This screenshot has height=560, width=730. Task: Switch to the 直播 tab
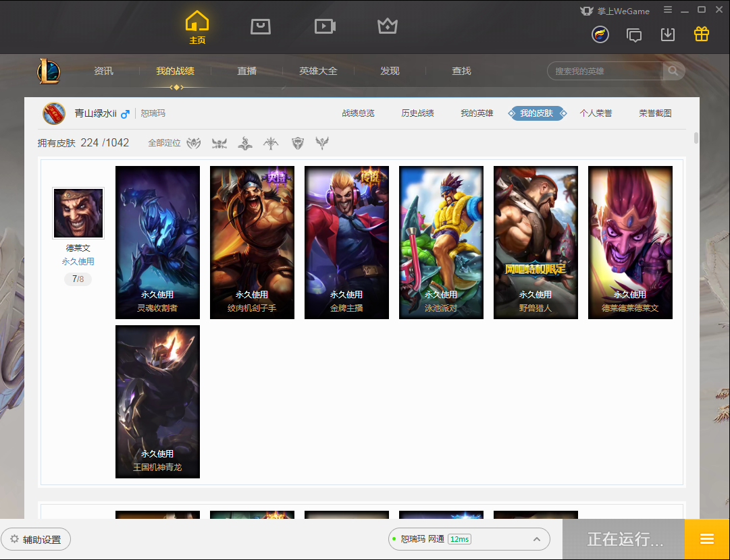click(x=246, y=71)
